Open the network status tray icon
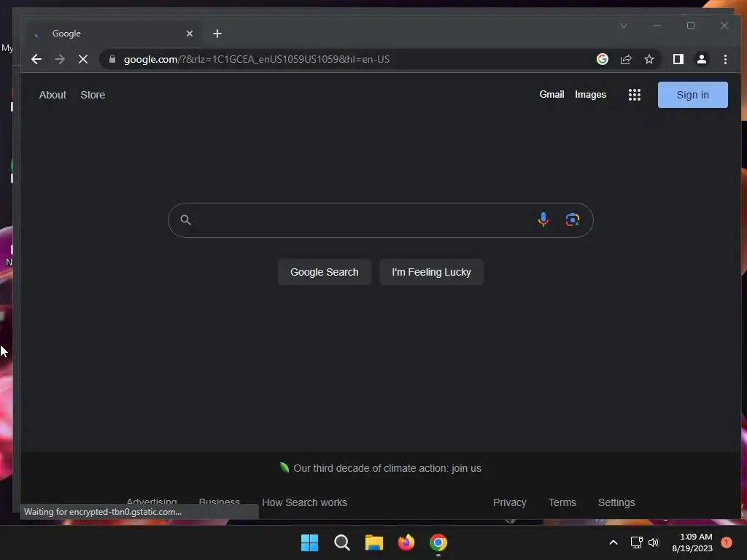 [x=636, y=542]
